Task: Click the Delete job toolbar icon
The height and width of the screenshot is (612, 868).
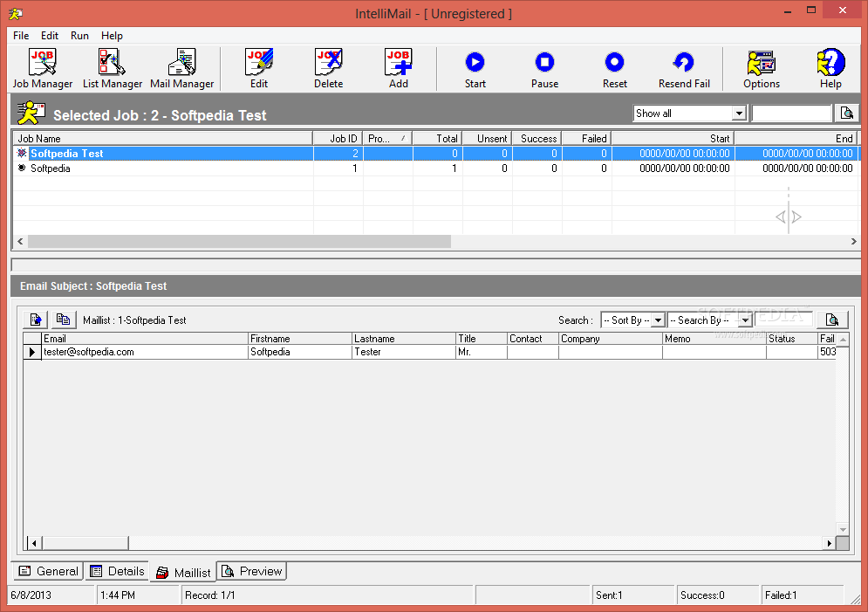Action: (x=329, y=69)
